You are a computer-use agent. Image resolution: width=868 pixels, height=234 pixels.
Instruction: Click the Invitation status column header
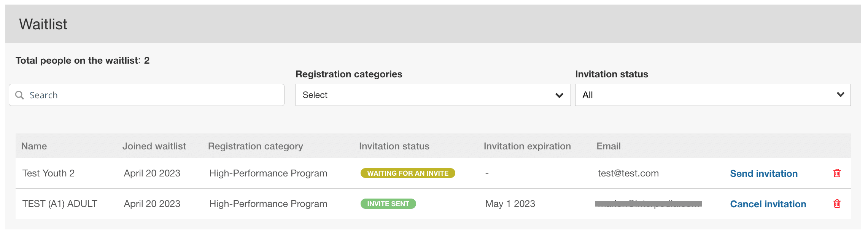tap(394, 146)
